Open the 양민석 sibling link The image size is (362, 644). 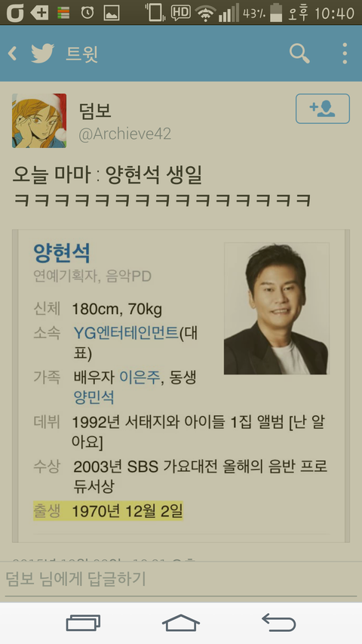pyautogui.click(x=94, y=397)
